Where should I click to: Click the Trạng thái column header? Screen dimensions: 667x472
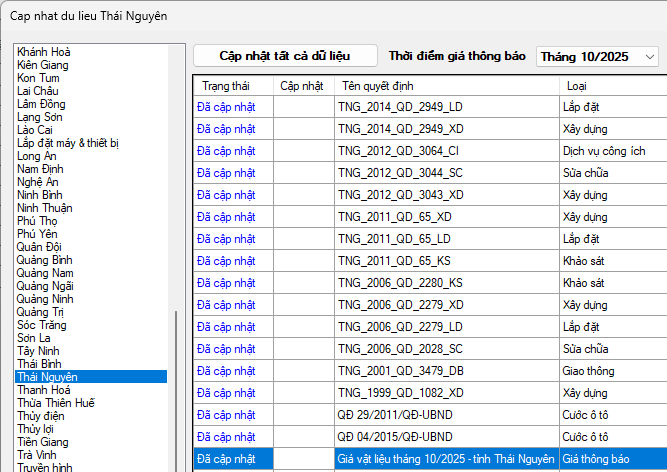pos(231,86)
